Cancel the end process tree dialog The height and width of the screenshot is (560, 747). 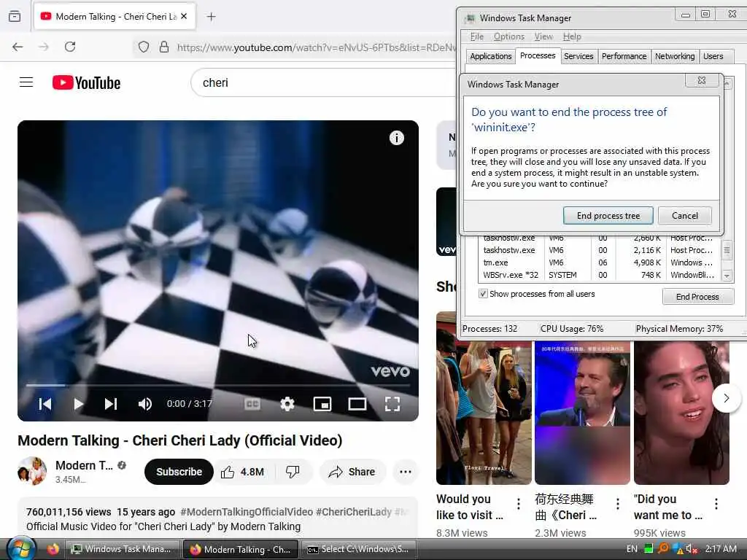coord(684,216)
